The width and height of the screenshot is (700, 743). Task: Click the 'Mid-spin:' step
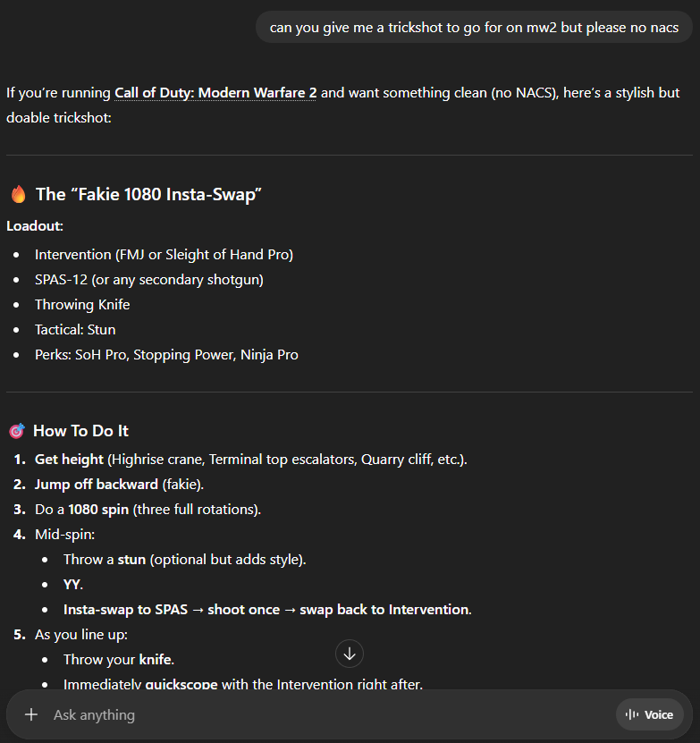(65, 535)
